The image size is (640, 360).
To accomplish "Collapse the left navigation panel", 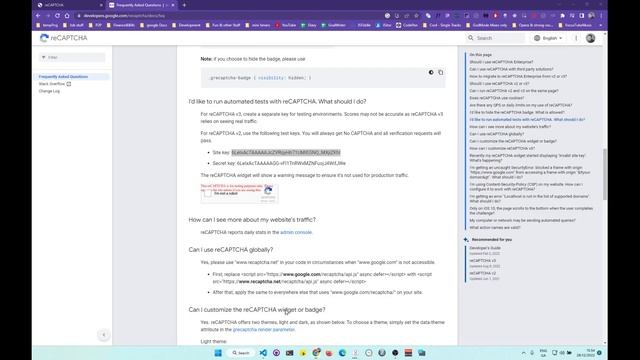I will click(x=104, y=335).
